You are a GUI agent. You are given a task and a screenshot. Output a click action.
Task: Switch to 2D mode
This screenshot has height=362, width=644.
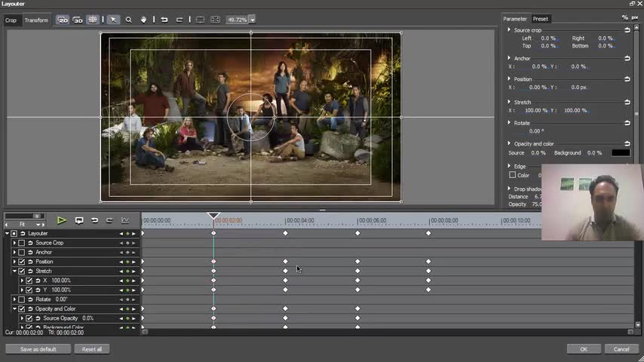tap(63, 20)
